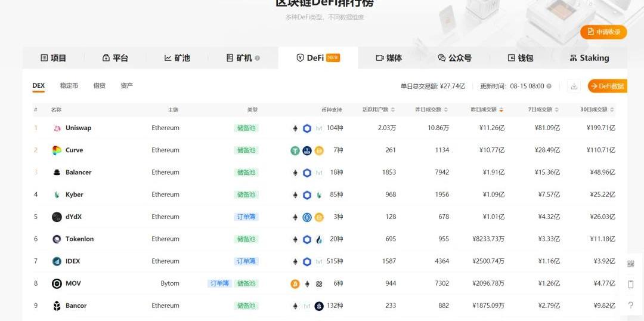This screenshot has height=321, width=644.
Task: Click the question mark help icon
Action: pyautogui.click(x=631, y=305)
